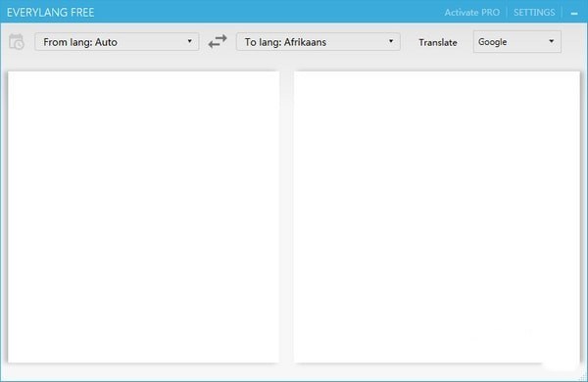
Task: Focus the source text input area
Action: [144, 217]
